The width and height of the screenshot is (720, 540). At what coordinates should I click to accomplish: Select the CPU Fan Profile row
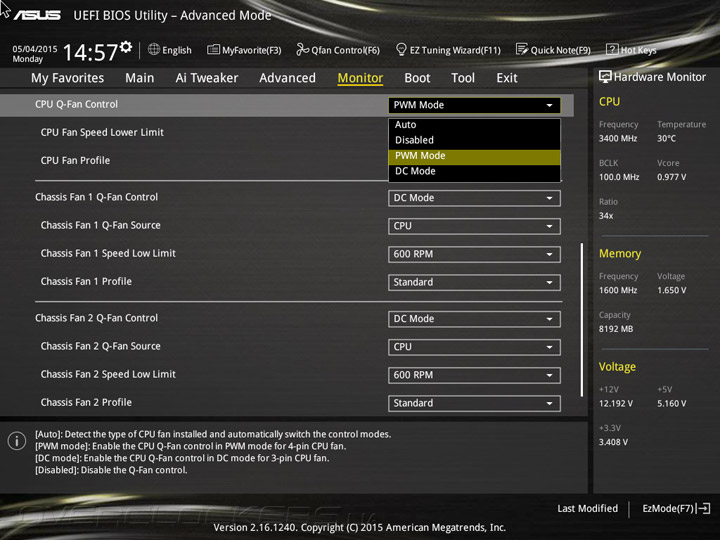click(75, 161)
